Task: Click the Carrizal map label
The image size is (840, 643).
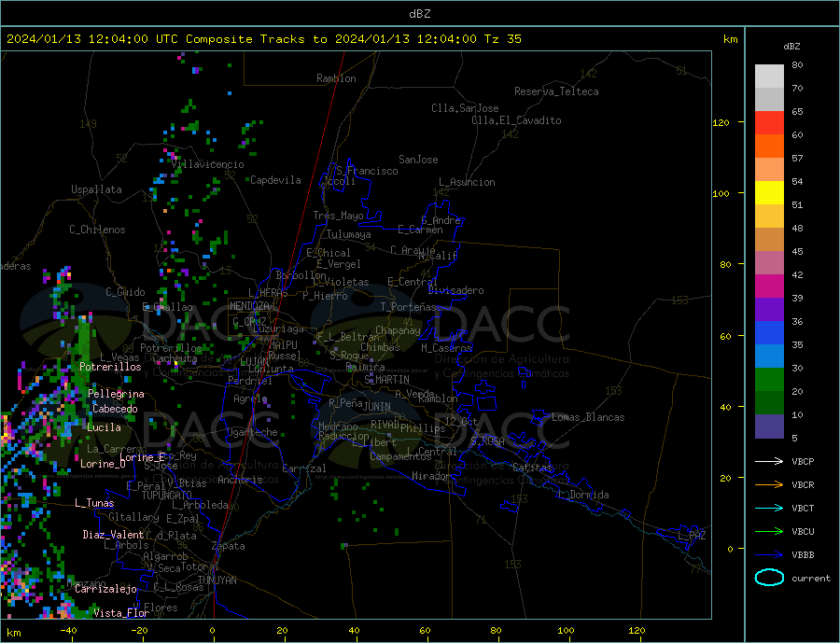Action: coord(304,468)
